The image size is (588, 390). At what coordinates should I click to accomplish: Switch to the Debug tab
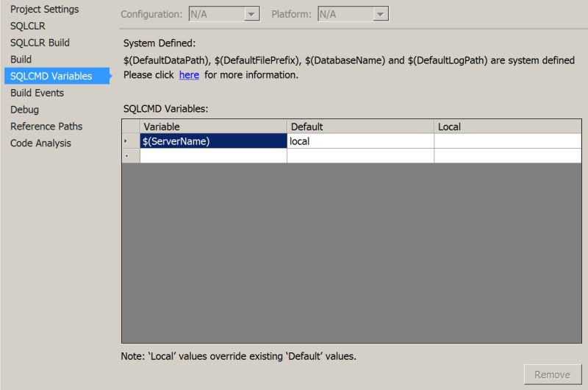pyautogui.click(x=24, y=110)
